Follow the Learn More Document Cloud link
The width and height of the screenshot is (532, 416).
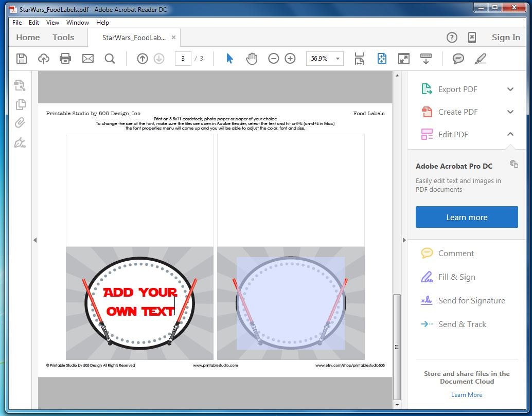point(467,394)
